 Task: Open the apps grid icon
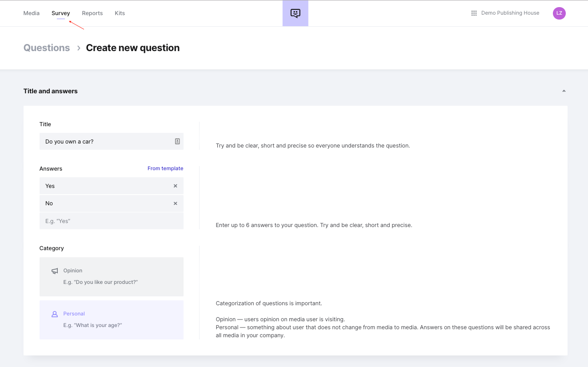click(x=474, y=13)
